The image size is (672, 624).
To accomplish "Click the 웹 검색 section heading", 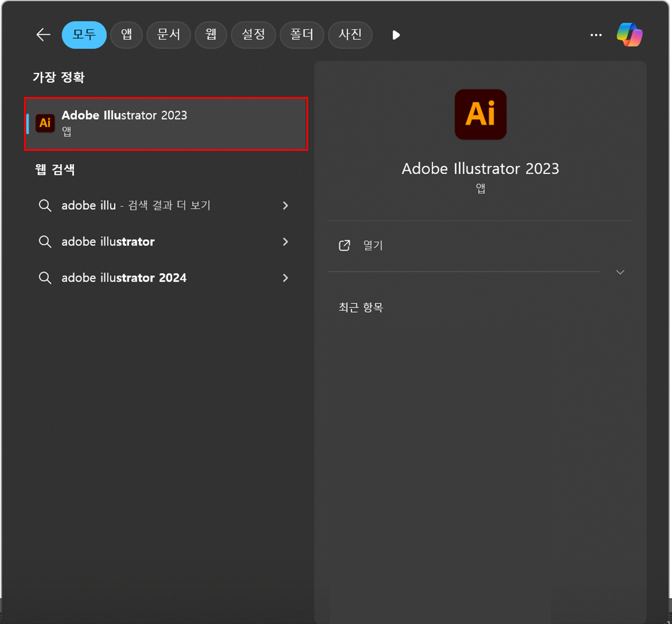I will (x=55, y=170).
